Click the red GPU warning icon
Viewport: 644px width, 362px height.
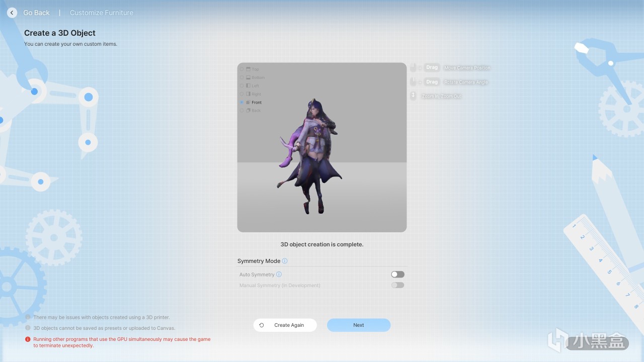28,339
